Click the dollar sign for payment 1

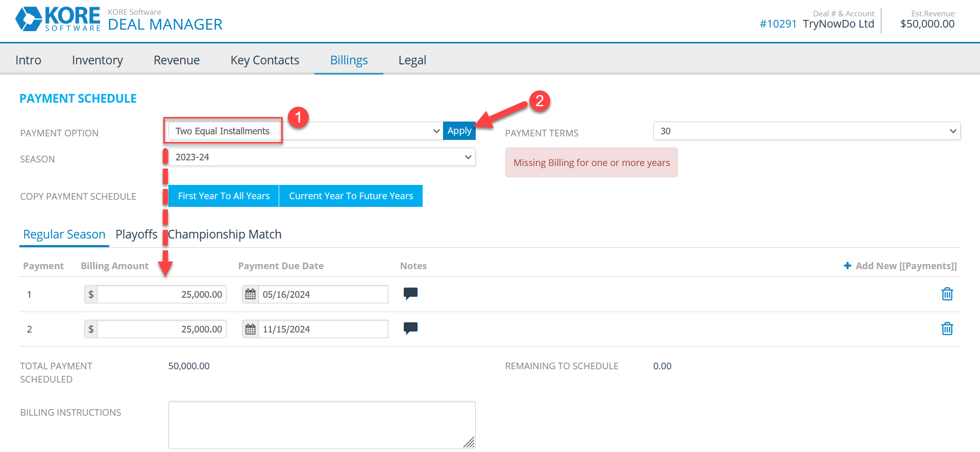pos(91,294)
